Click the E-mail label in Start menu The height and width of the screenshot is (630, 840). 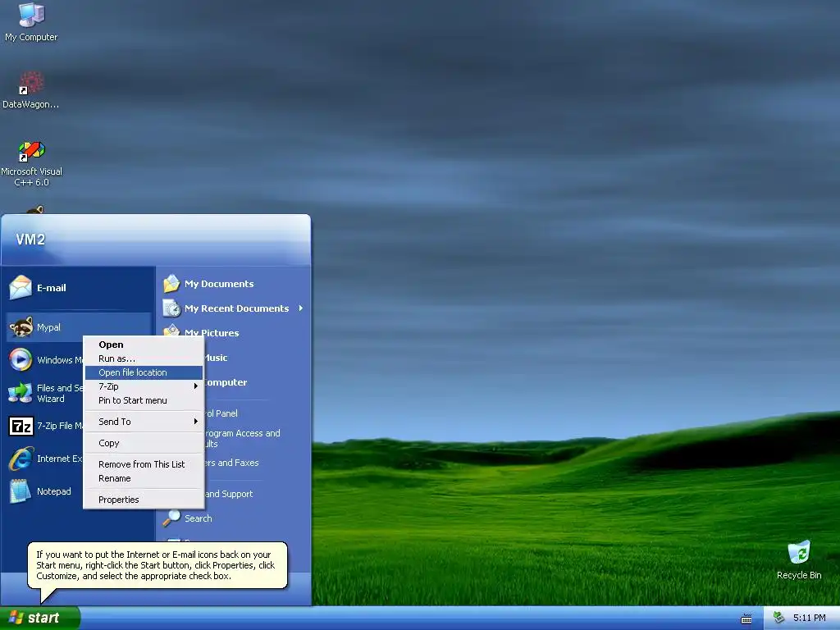click(52, 288)
